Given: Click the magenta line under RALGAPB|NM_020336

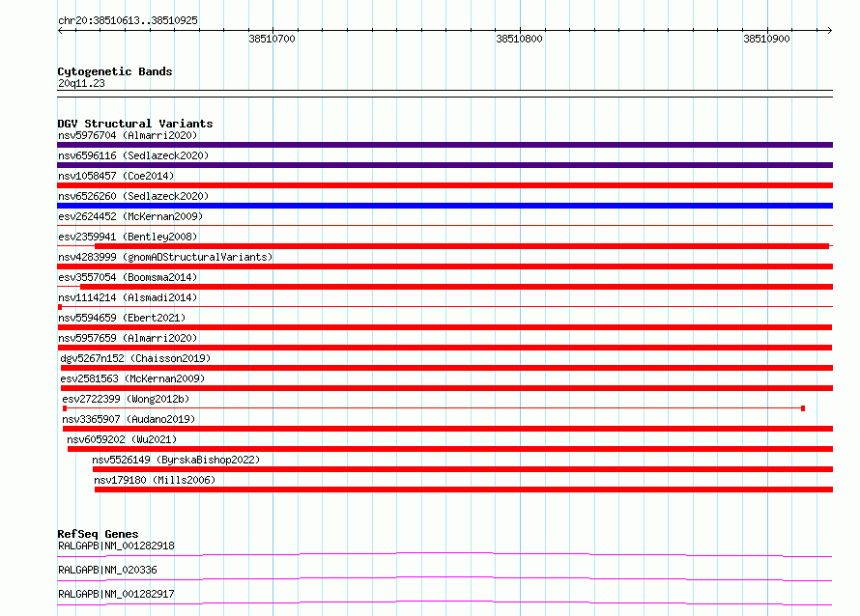Looking at the screenshot, I should click(x=444, y=578).
